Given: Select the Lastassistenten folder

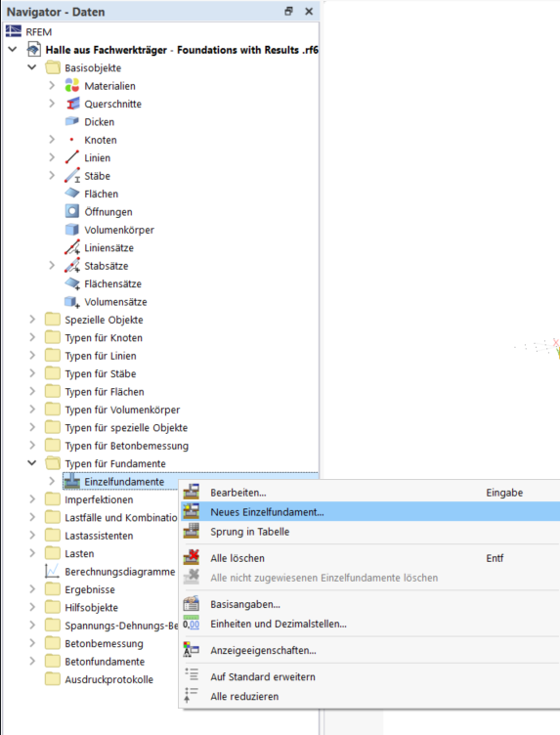Looking at the screenshot, I should click(x=99, y=536).
